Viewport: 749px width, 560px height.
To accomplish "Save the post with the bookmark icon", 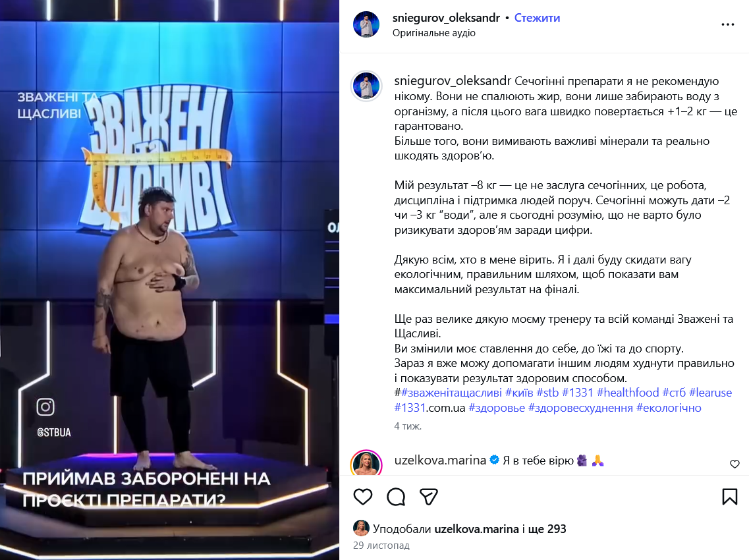I will [729, 497].
